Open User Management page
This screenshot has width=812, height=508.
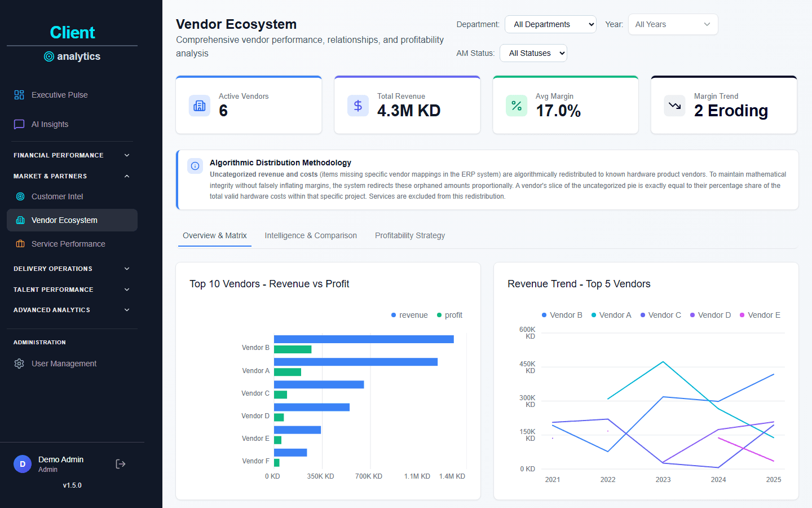pos(72,364)
